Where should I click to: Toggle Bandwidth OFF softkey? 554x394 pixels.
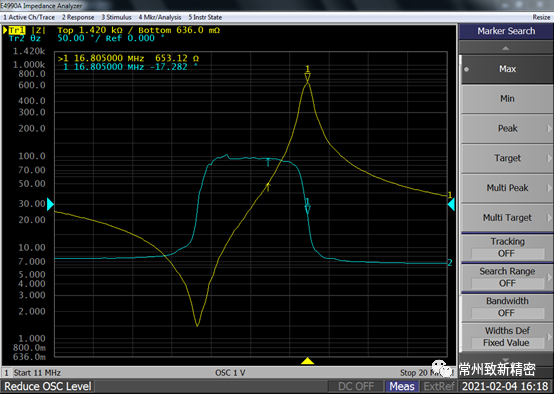[507, 307]
